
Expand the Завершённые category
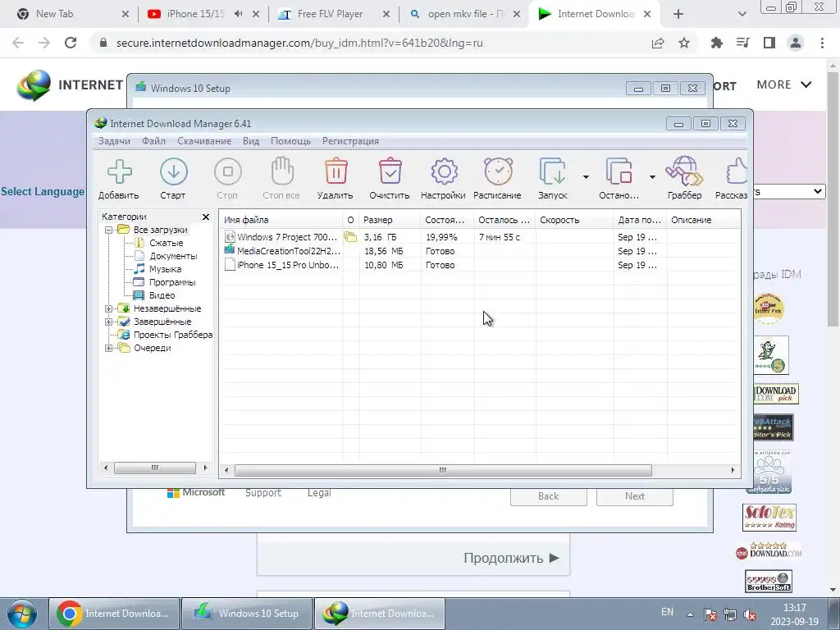(109, 322)
